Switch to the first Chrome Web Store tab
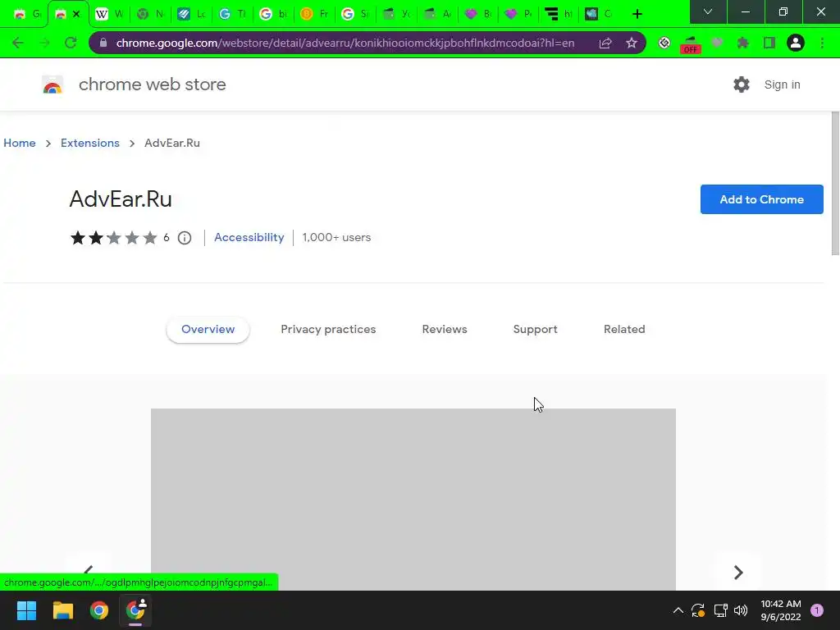This screenshot has width=840, height=630. 27,14
